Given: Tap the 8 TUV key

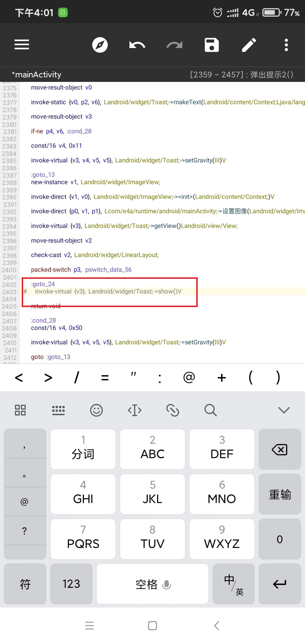Looking at the screenshot, I should 152,539.
